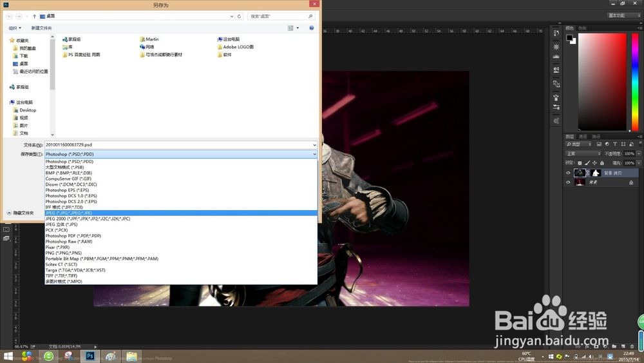Toggle lock position icon
This screenshot has width=644, height=363.
(594, 163)
